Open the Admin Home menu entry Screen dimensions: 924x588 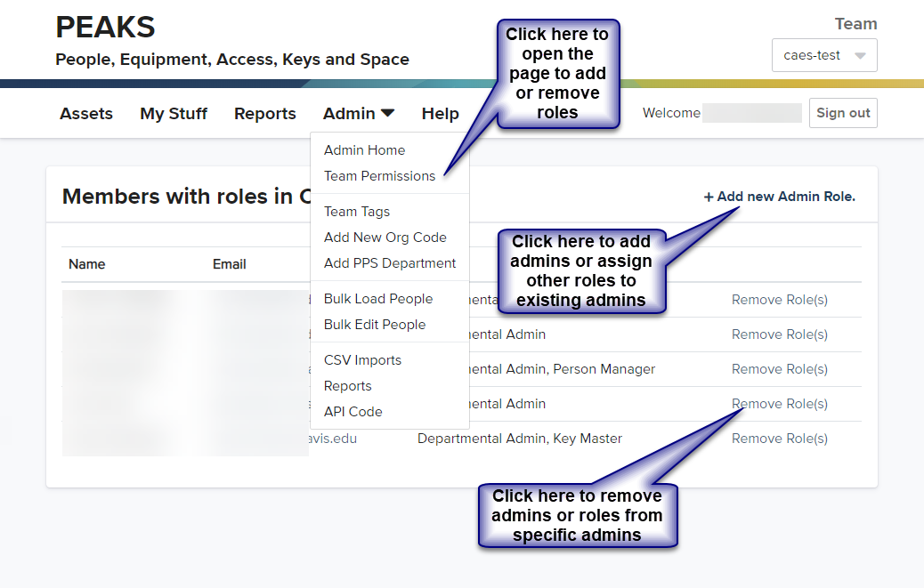point(364,149)
